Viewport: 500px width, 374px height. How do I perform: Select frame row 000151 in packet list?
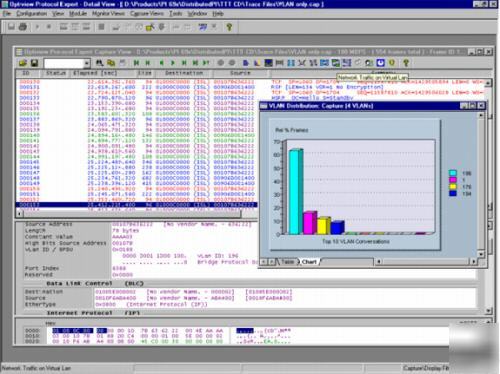137,194
